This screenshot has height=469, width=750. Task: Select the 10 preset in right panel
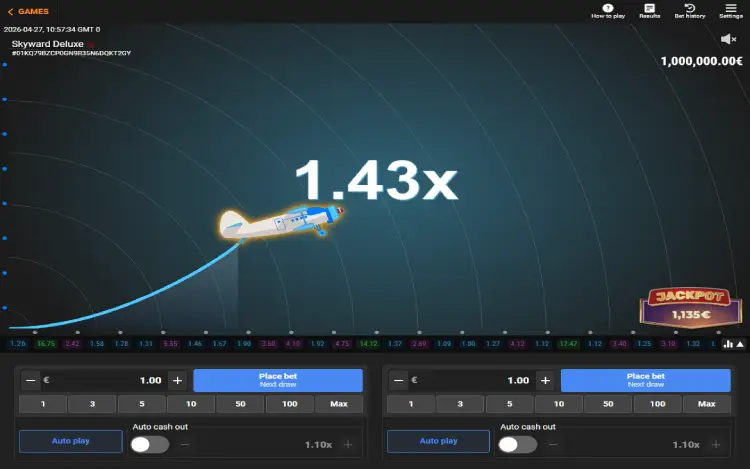coord(559,404)
